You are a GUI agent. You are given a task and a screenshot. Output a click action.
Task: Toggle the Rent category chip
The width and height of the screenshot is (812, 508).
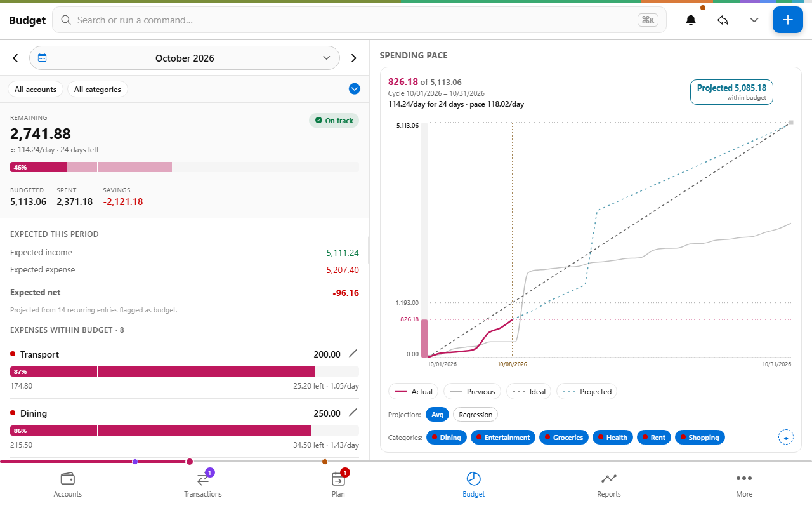pos(654,438)
